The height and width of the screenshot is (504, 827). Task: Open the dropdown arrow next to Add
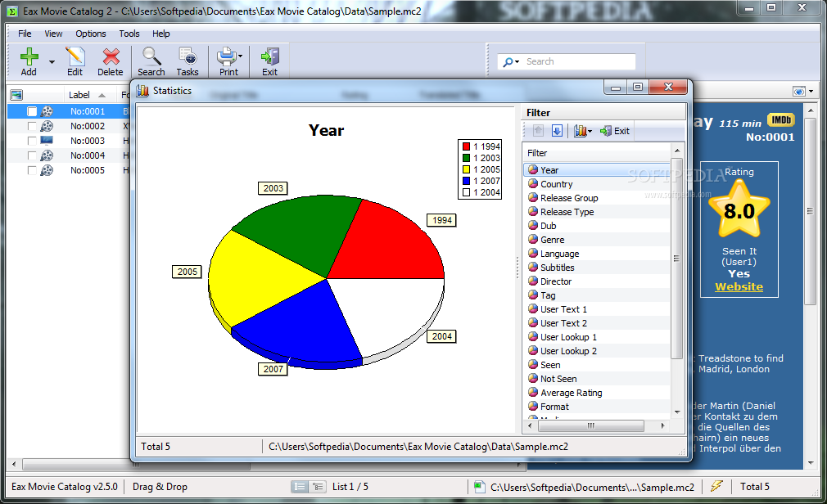click(x=52, y=61)
